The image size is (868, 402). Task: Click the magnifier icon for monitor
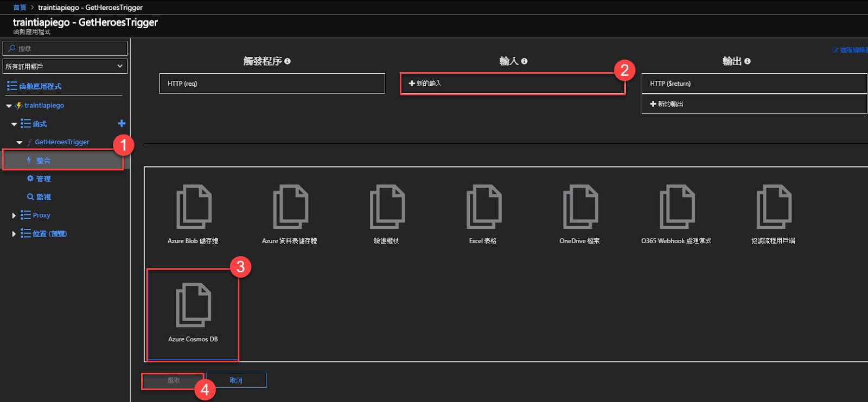coord(30,197)
